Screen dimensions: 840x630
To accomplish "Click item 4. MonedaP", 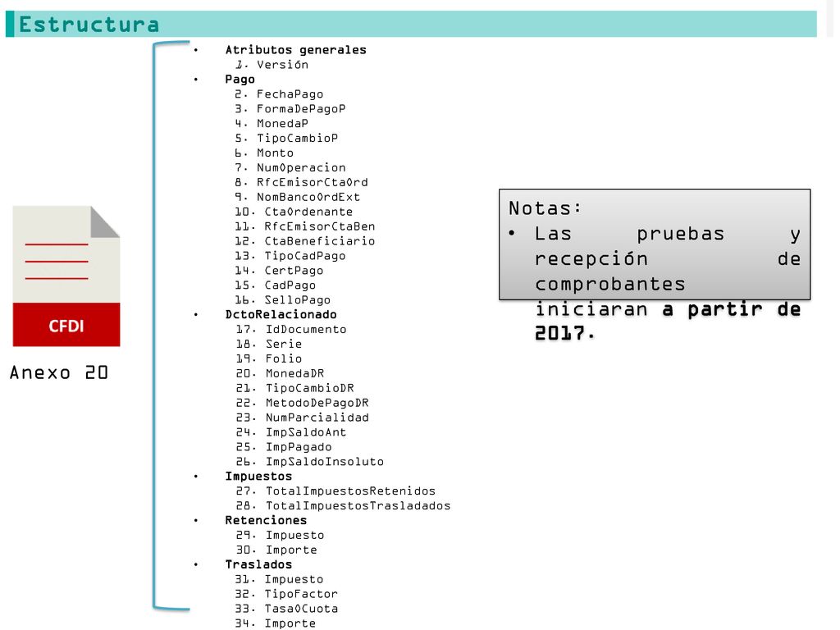I will click(x=272, y=124).
